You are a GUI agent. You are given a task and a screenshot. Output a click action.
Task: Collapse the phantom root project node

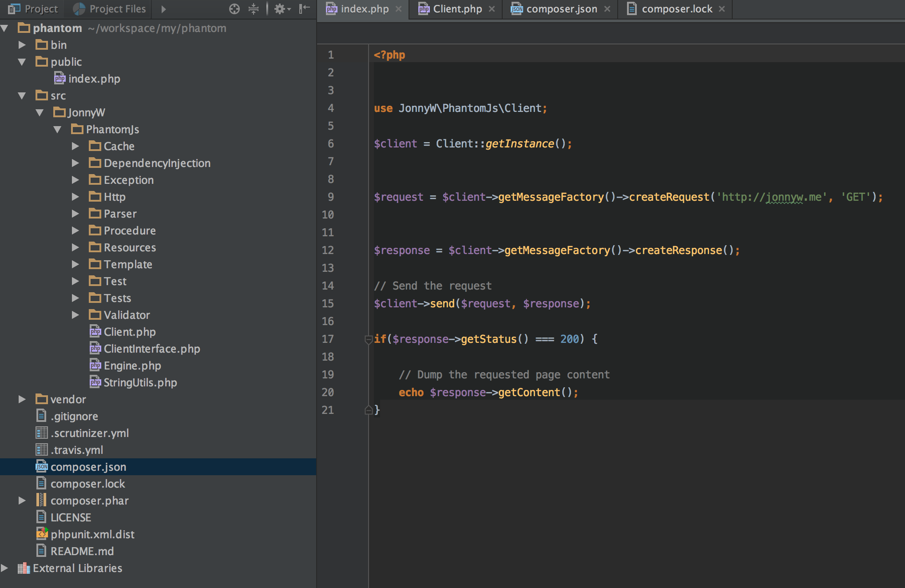5,28
